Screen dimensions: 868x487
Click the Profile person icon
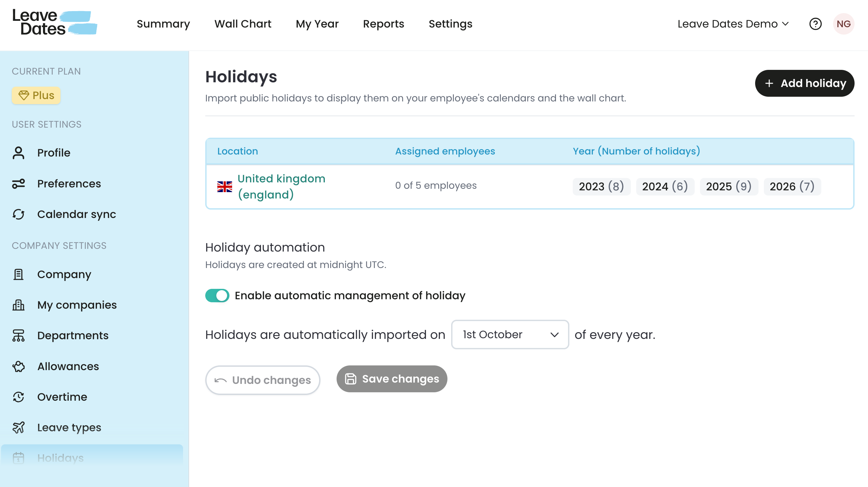pos(18,152)
